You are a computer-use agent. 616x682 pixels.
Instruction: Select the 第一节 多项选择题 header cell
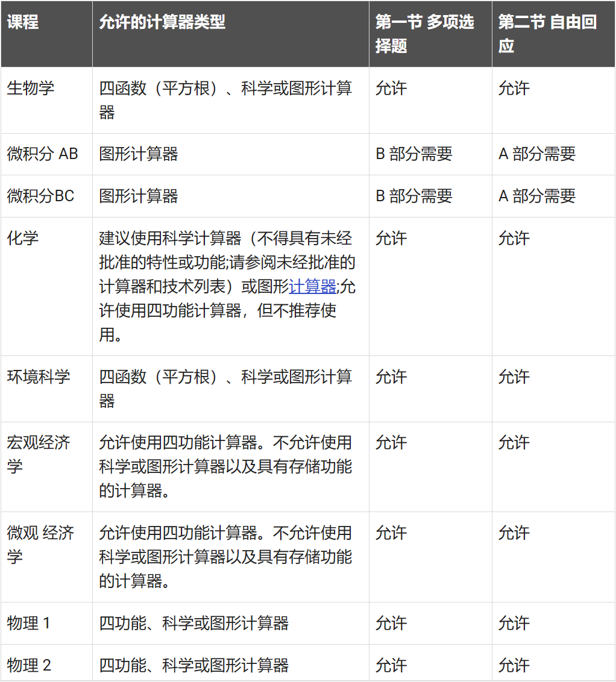(424, 34)
